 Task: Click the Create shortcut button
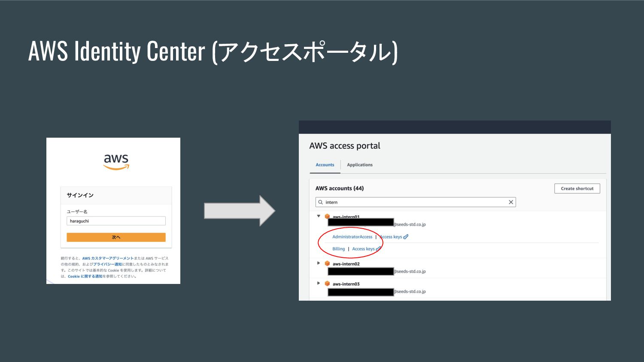coord(577,188)
